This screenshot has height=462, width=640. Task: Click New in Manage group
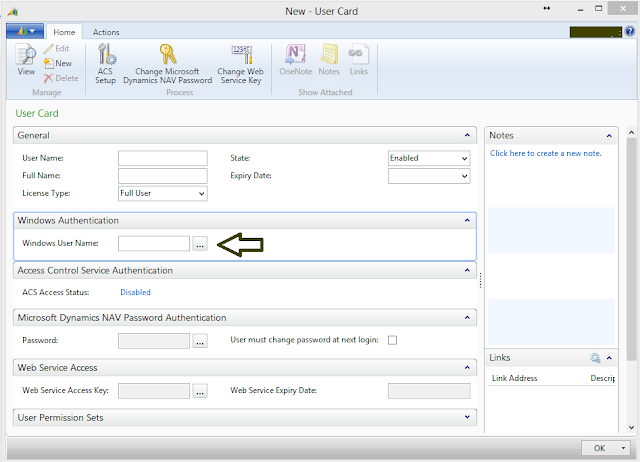[x=58, y=63]
